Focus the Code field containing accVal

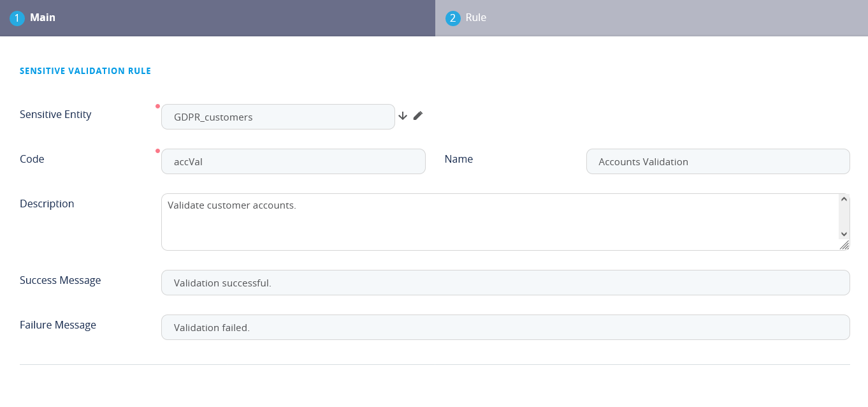click(293, 161)
